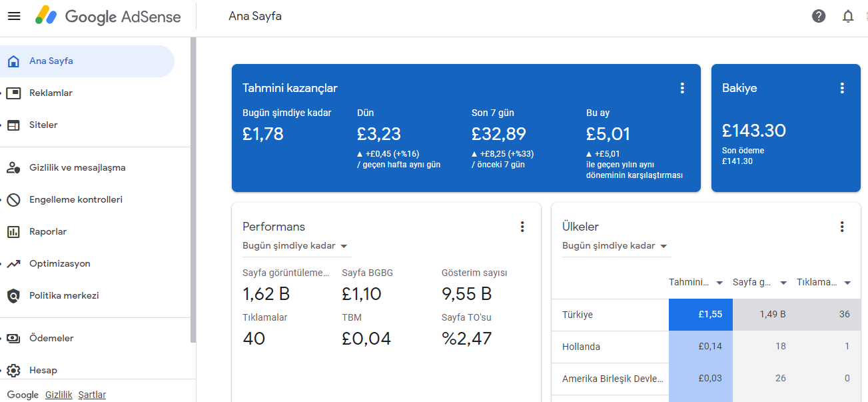The width and height of the screenshot is (868, 402).
Task: Go to Ana Sayfa in sidebar
Action: click(x=51, y=61)
